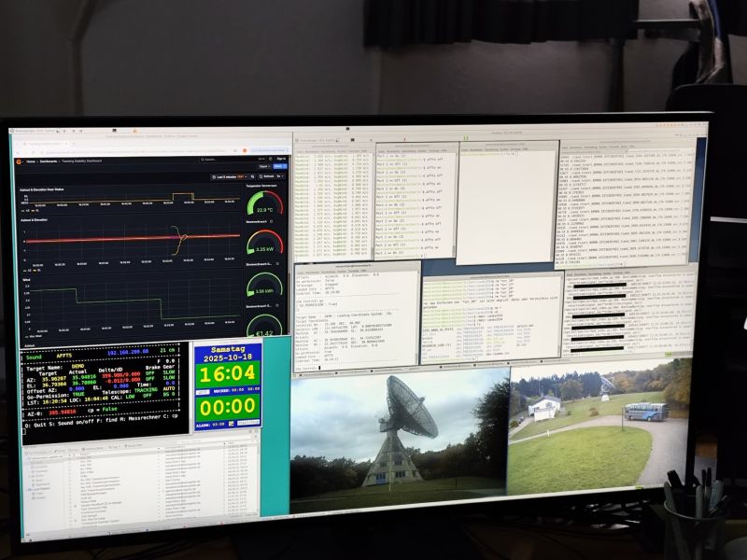Click the Temperatur Sonnensen gauge showing 22.9 °C

point(264,205)
